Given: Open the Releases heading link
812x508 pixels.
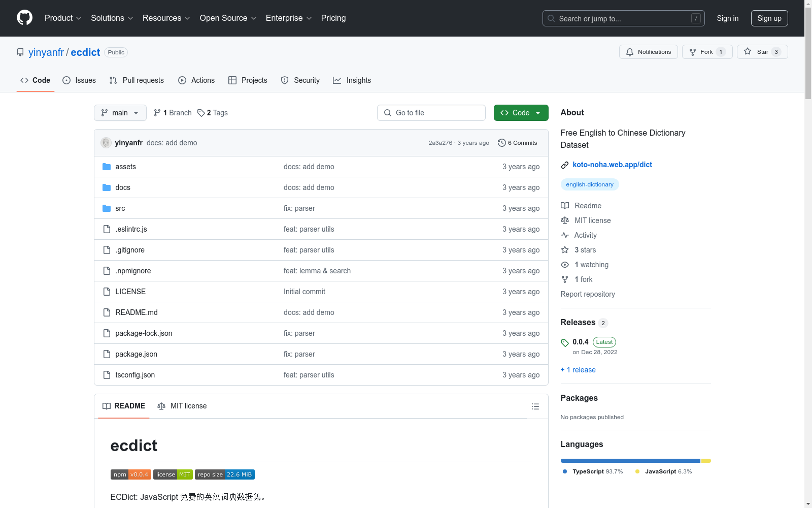Looking at the screenshot, I should tap(578, 323).
